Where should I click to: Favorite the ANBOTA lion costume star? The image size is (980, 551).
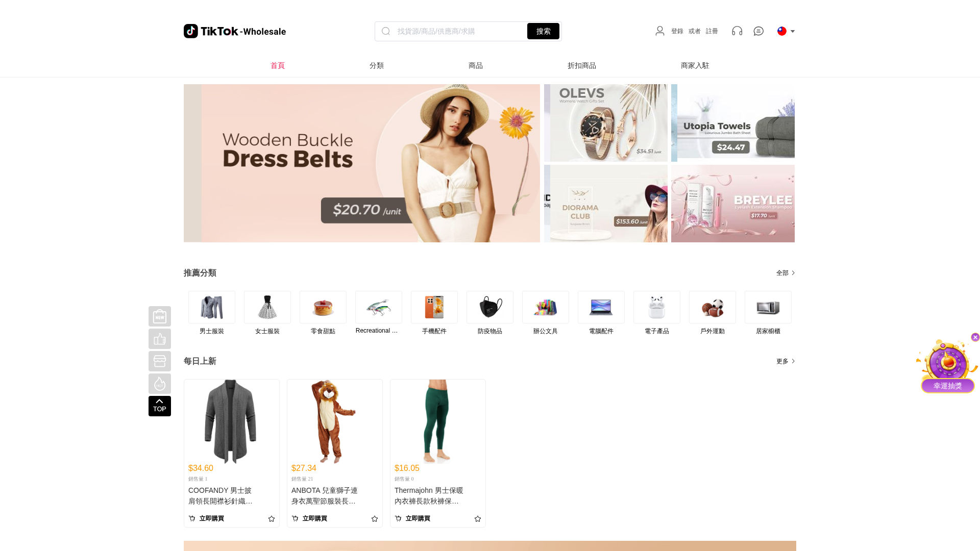tap(375, 519)
